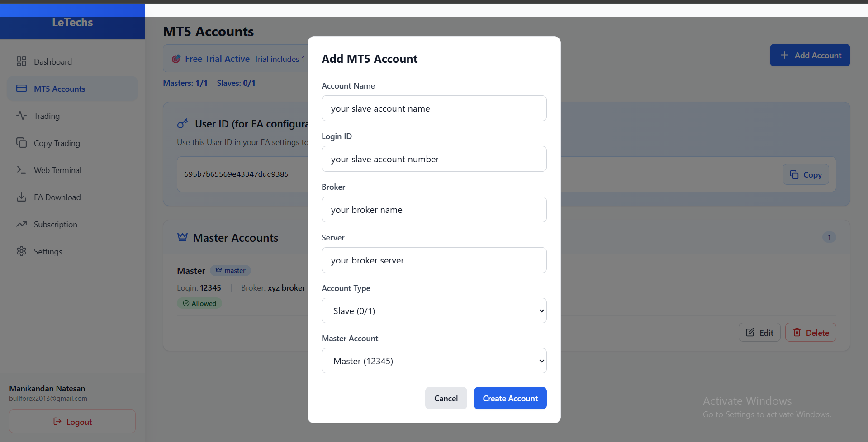Focus the Login ID input field

434,159
